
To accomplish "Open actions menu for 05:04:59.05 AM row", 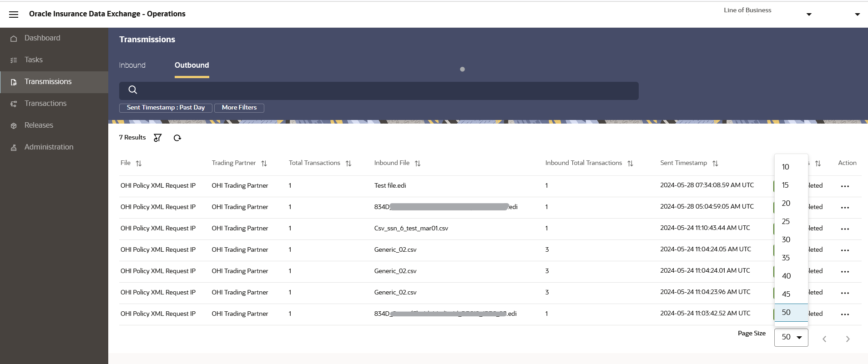I will tap(845, 208).
